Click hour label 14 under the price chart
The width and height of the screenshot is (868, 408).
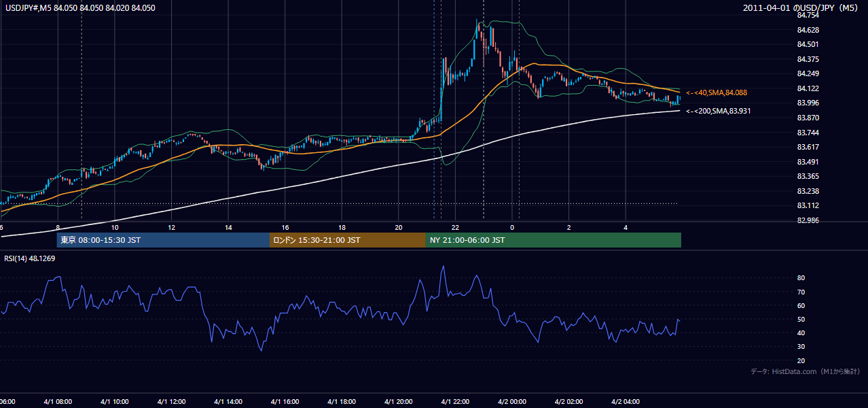[228, 228]
